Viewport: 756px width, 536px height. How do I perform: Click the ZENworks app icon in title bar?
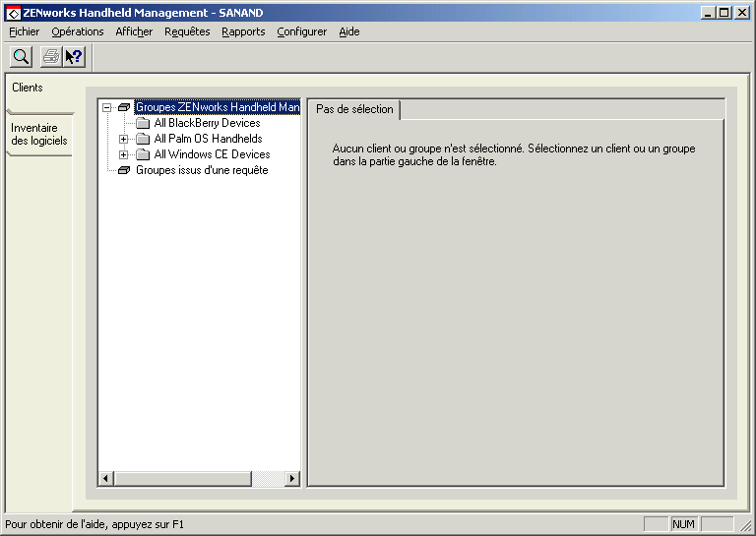point(13,13)
